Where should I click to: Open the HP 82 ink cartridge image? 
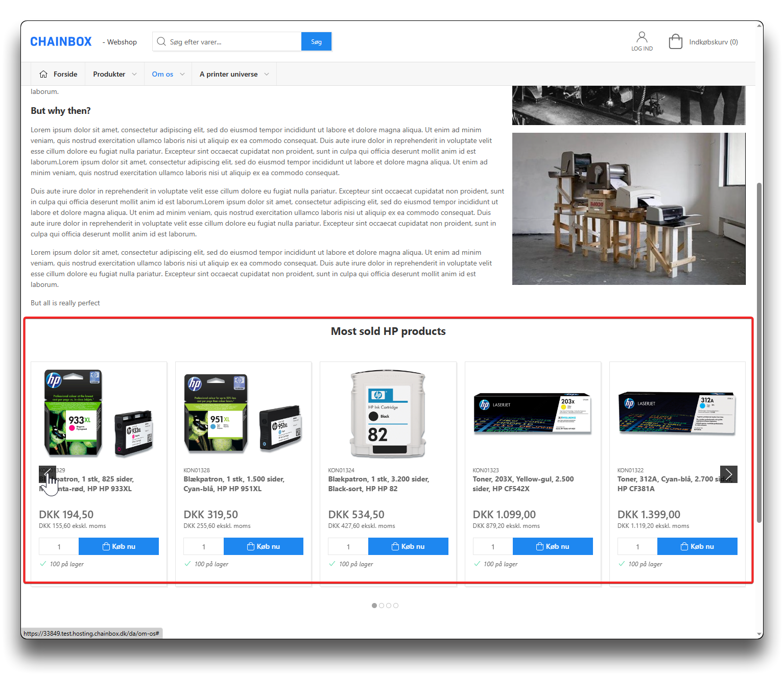388,413
